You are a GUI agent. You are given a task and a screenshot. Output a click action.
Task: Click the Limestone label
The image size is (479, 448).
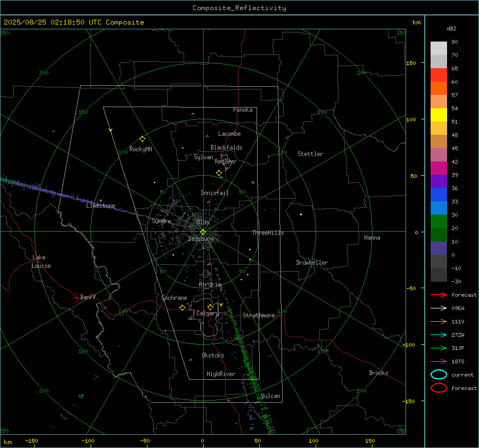click(x=101, y=206)
